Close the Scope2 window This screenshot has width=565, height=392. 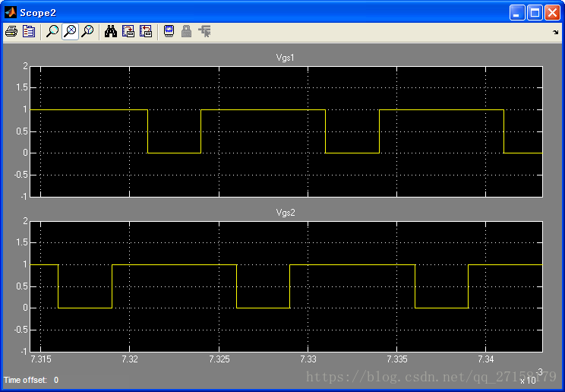click(552, 13)
